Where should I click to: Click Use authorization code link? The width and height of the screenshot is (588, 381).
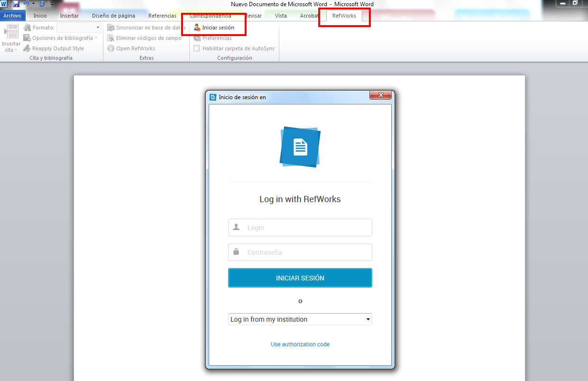pos(300,344)
